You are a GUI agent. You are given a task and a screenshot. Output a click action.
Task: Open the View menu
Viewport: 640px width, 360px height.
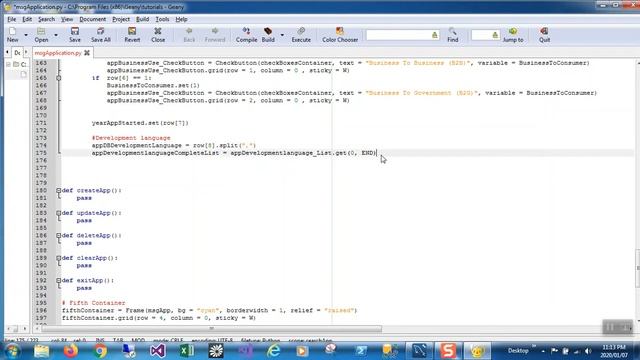pyautogui.click(x=67, y=19)
